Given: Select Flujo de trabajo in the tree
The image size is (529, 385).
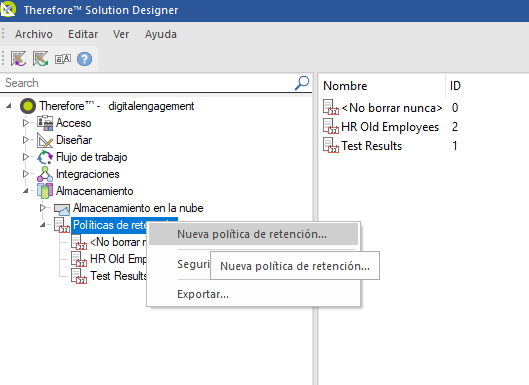Looking at the screenshot, I should 91,157.
